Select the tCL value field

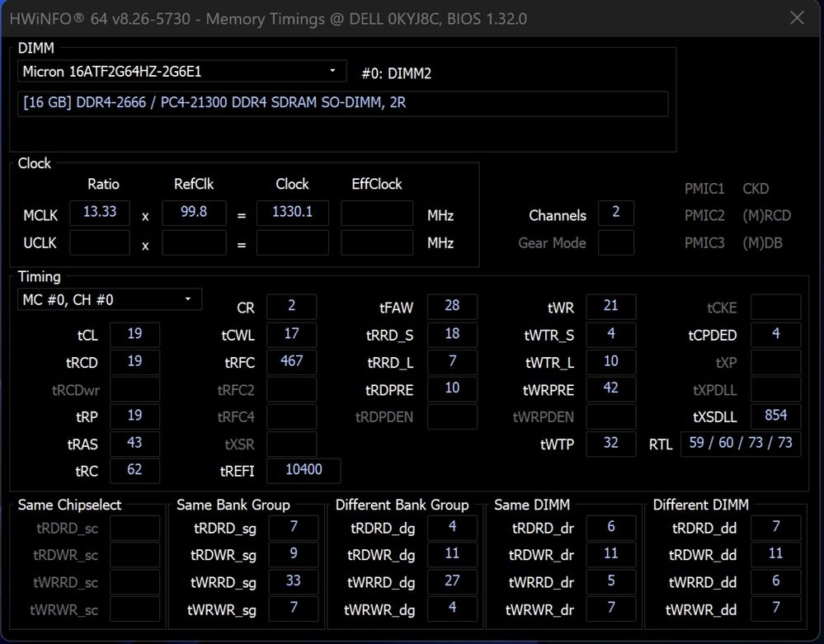134,335
